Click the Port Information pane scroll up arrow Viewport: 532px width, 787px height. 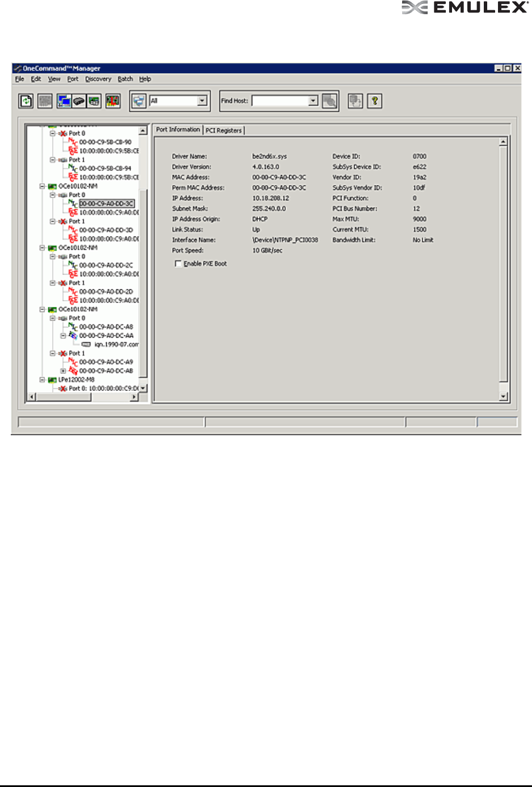(504, 141)
